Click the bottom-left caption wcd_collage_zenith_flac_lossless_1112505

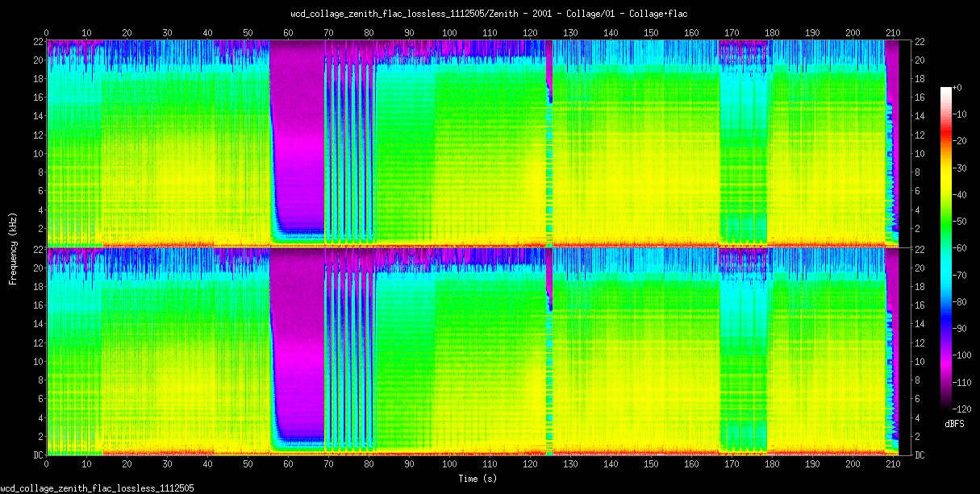97,488
